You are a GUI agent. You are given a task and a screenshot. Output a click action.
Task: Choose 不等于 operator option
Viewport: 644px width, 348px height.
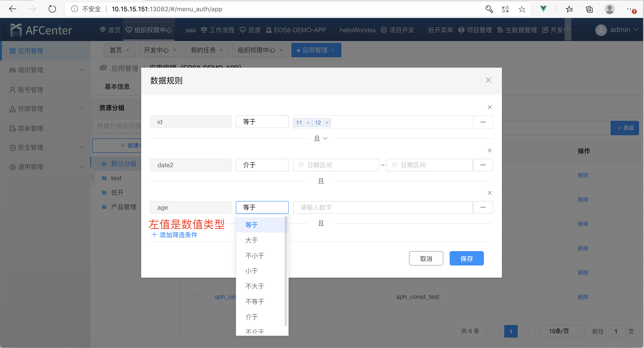pos(255,302)
